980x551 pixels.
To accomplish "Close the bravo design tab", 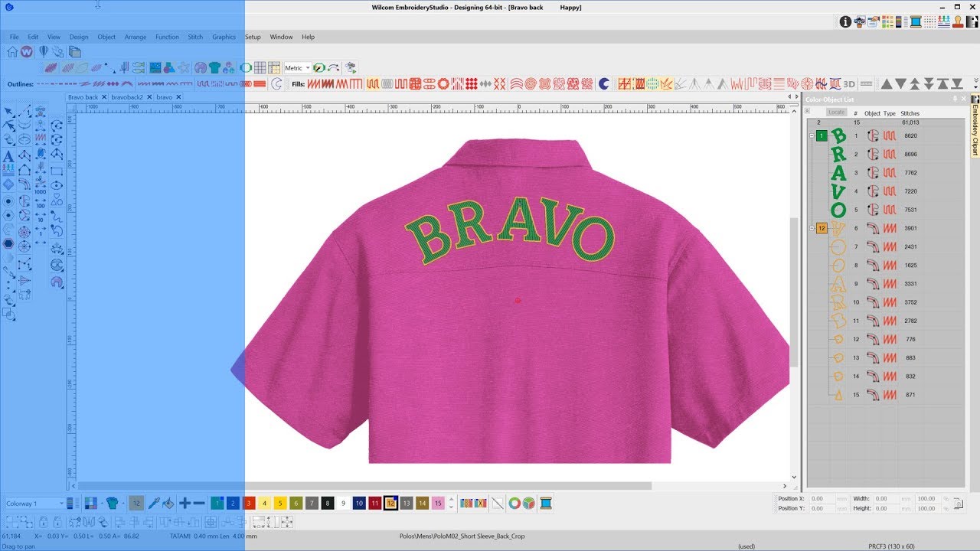I will tap(178, 97).
